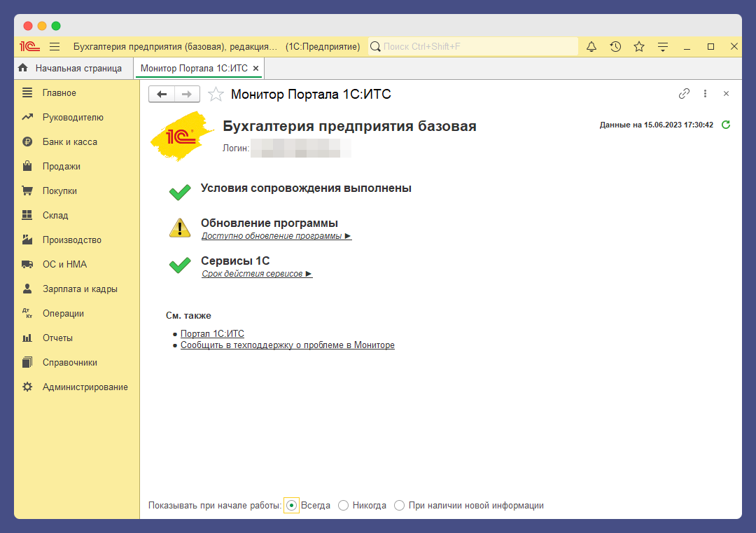Click the Сервисы 1С heading
This screenshot has height=533, width=756.
click(235, 261)
